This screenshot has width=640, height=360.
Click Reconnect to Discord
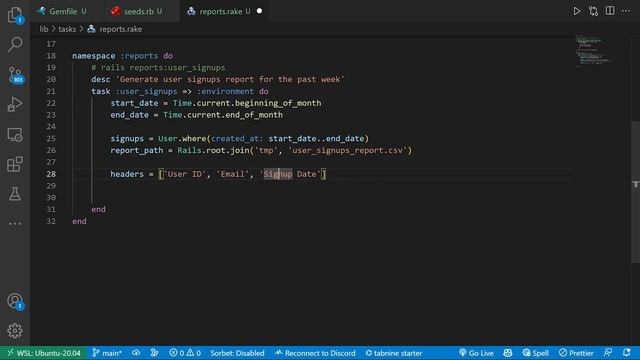point(315,353)
